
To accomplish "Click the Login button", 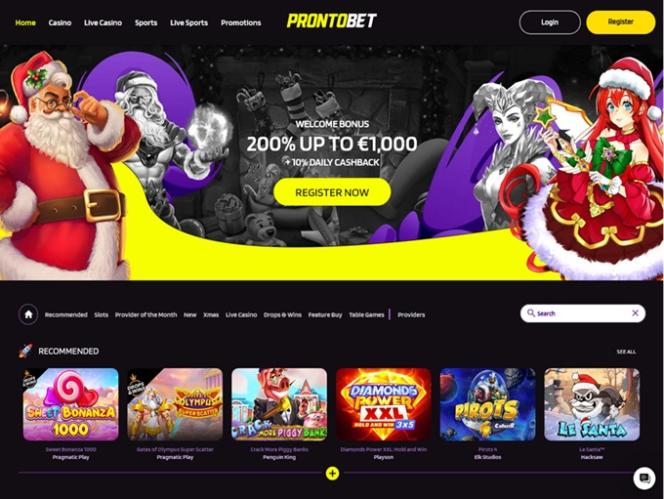I will (x=550, y=22).
